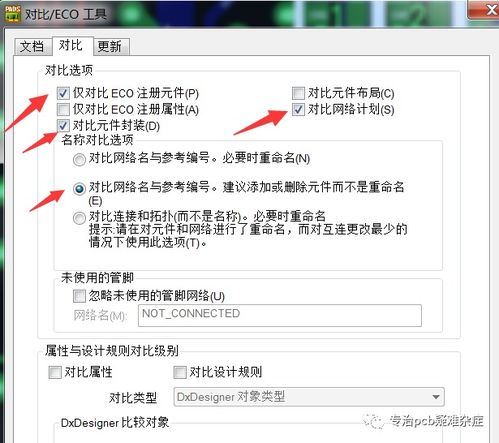Click the 提示 hint text under topology option
The image size is (499, 443).
(x=248, y=236)
